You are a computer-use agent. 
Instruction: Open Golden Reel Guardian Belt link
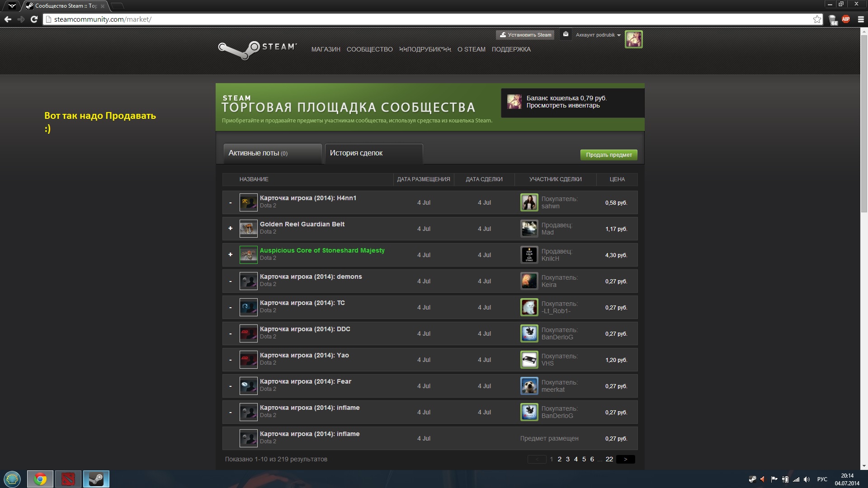302,224
